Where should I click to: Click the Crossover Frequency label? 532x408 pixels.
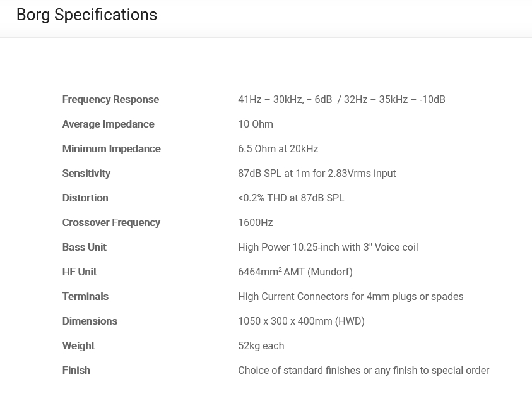111,222
